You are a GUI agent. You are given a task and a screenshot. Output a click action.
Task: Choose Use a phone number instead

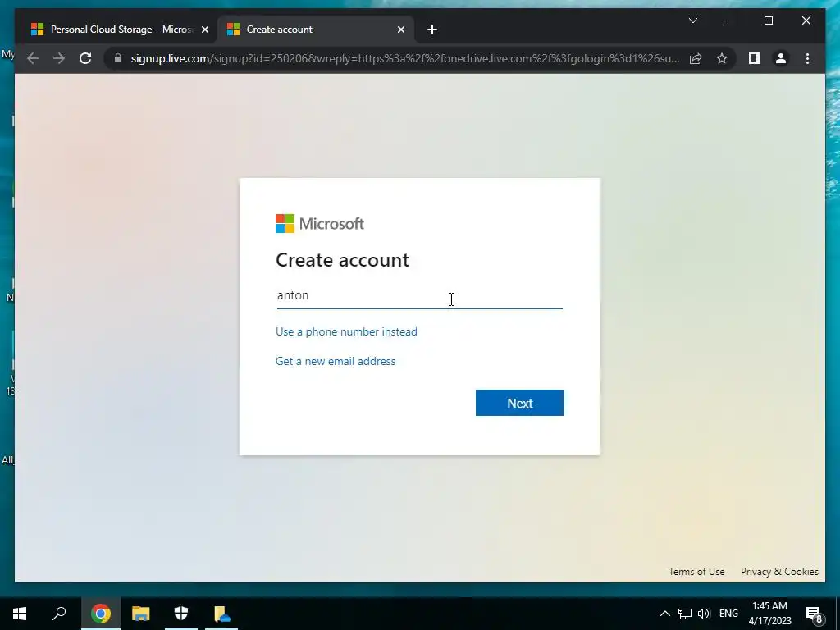pos(346,331)
